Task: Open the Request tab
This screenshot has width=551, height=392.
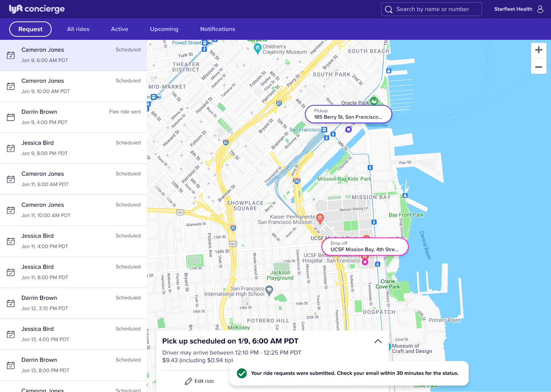Action: coord(30,29)
